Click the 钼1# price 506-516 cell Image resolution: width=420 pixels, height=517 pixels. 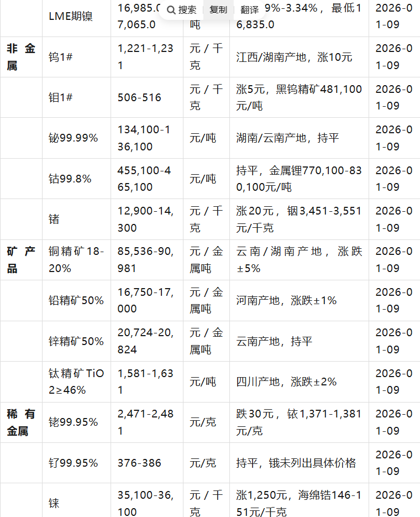(139, 97)
